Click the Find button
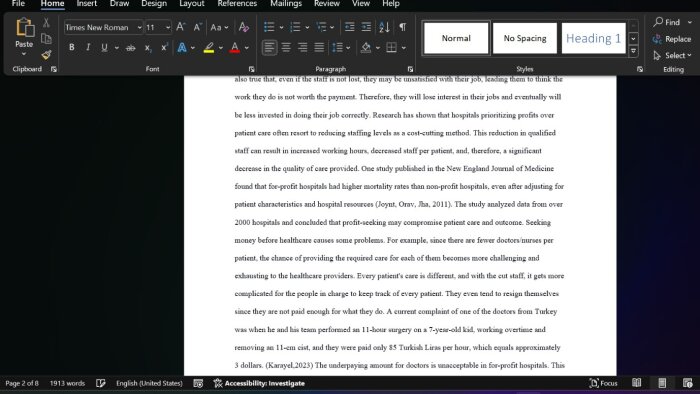 point(667,22)
